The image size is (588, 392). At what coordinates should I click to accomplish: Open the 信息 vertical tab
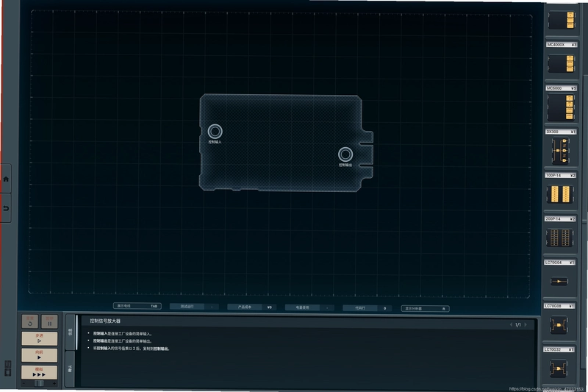(x=71, y=332)
